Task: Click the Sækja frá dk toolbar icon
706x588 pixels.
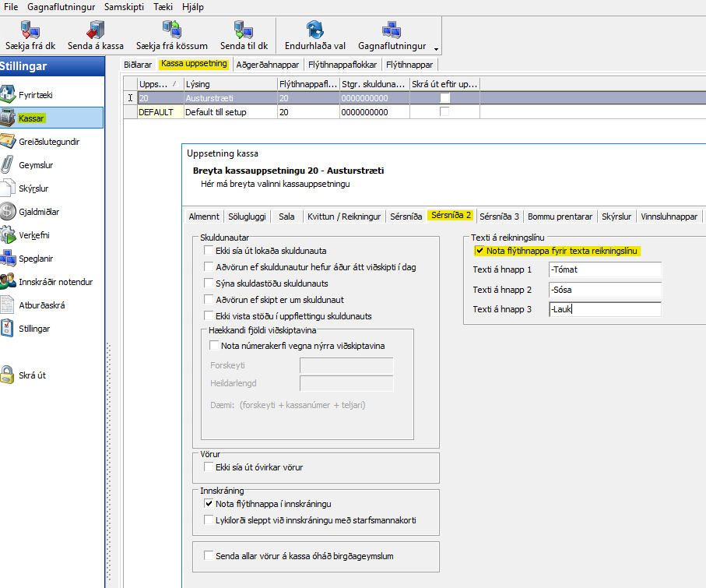Action: [x=30, y=30]
